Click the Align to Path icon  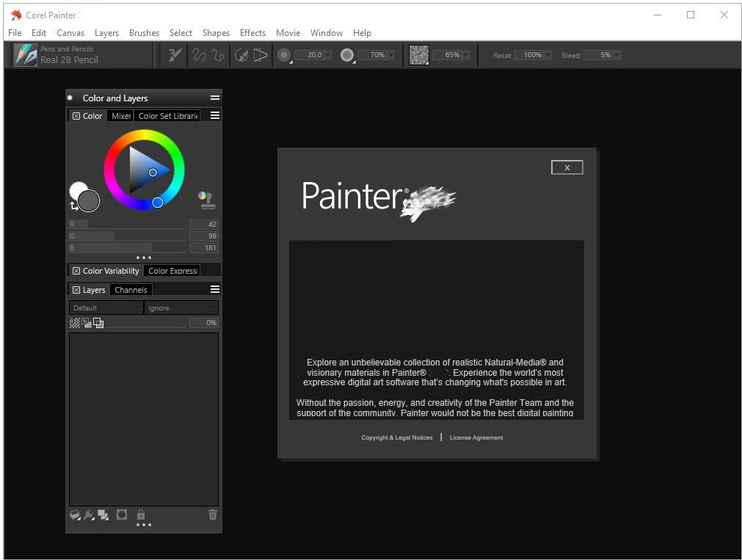[x=241, y=55]
